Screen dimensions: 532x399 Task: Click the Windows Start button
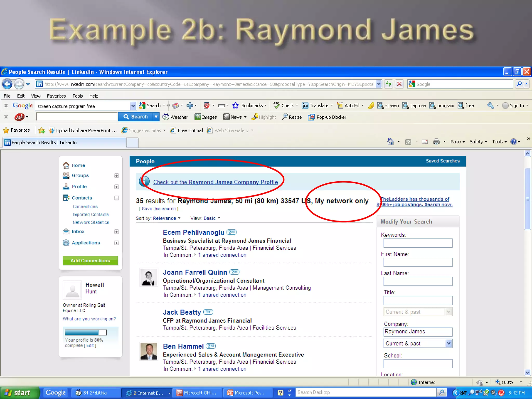[19, 393]
